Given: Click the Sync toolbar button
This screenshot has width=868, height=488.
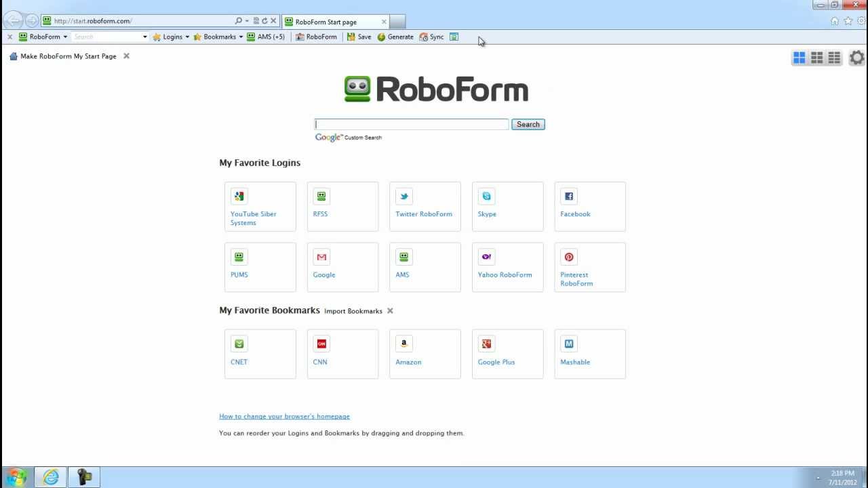Looking at the screenshot, I should [431, 37].
